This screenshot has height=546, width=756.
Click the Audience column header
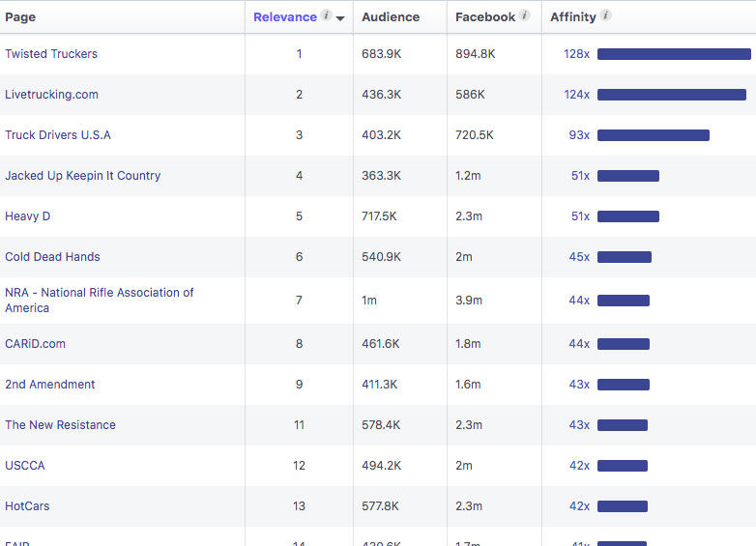click(x=391, y=16)
